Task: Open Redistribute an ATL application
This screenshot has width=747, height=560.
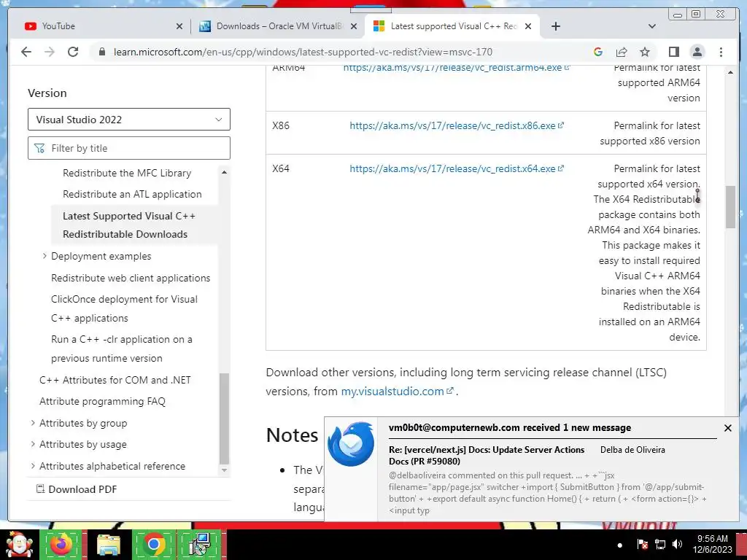Action: coord(132,194)
